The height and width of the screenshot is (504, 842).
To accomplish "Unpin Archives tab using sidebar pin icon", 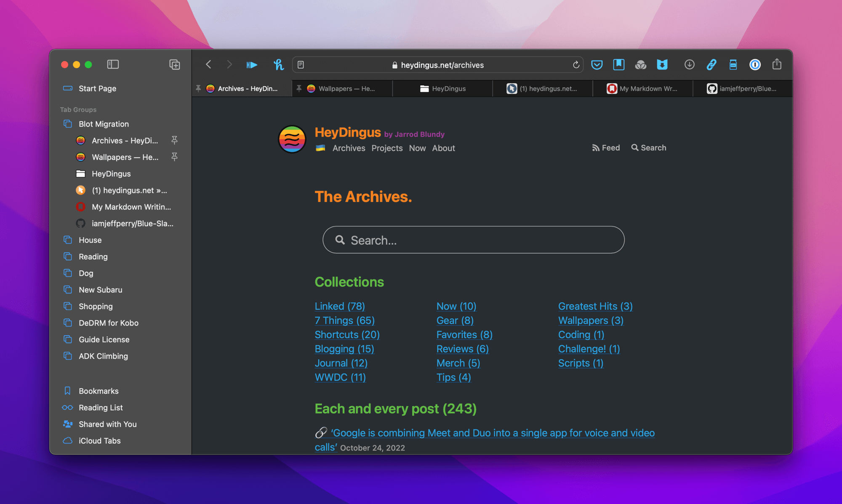I will tap(174, 140).
